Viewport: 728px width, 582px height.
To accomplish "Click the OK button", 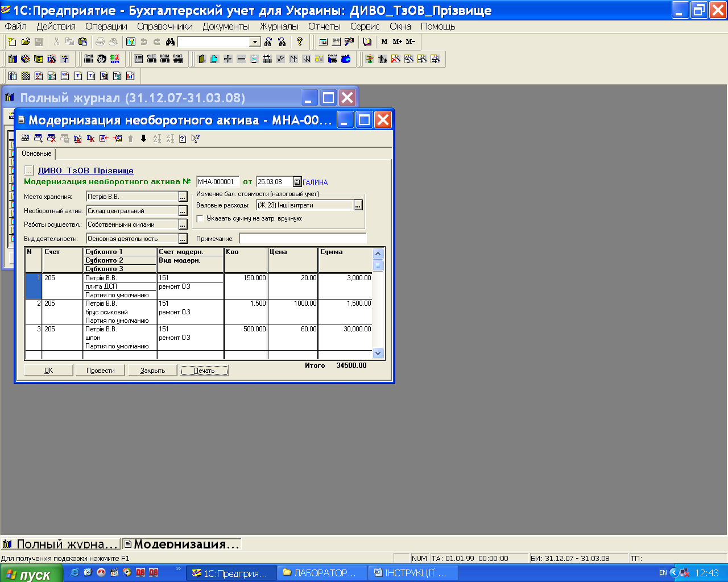I will [48, 370].
